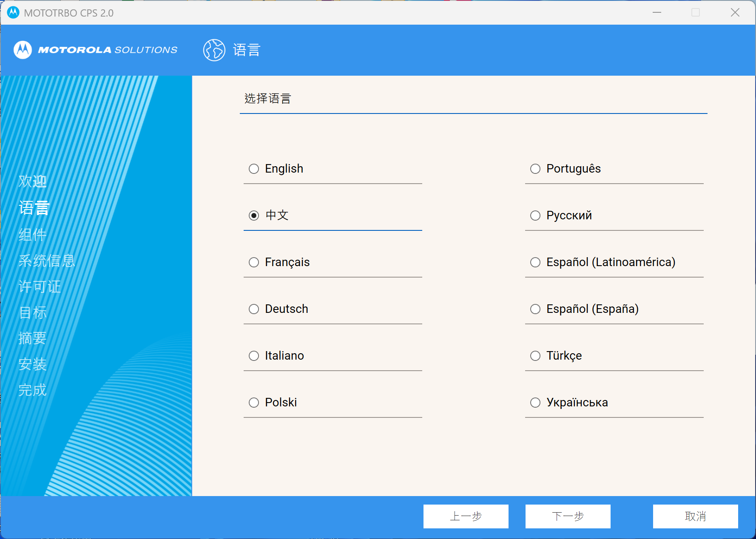Click the Motorola Solutions logo in the header
The height and width of the screenshot is (539, 756).
pyautogui.click(x=95, y=50)
